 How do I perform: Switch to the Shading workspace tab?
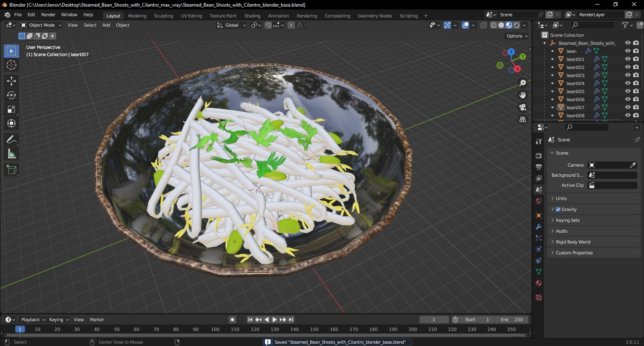pos(252,16)
